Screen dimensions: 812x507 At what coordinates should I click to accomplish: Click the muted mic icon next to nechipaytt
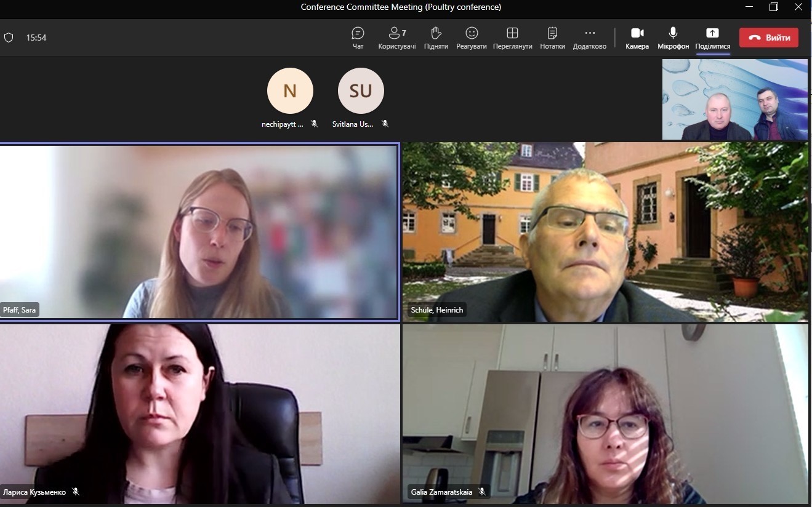pos(314,124)
